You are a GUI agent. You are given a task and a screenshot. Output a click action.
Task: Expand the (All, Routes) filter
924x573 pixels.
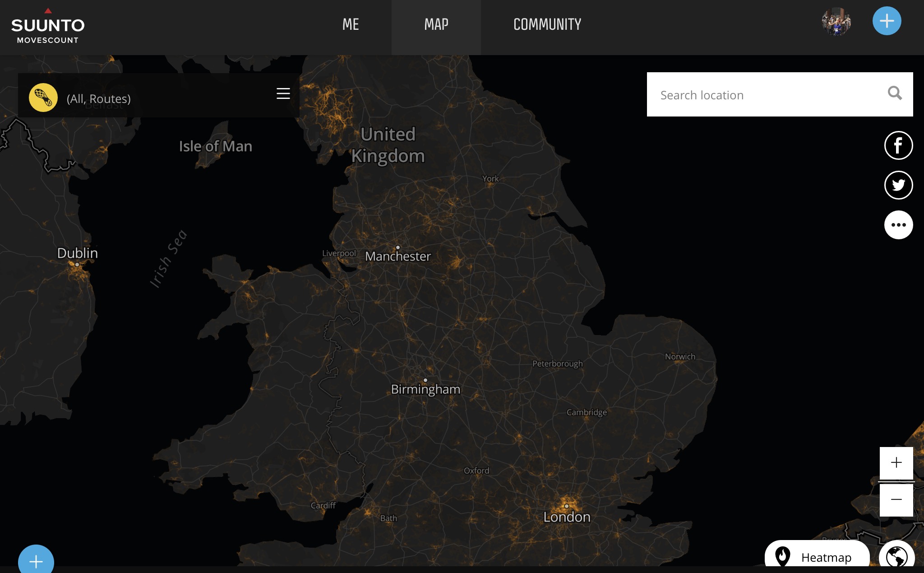(99, 98)
